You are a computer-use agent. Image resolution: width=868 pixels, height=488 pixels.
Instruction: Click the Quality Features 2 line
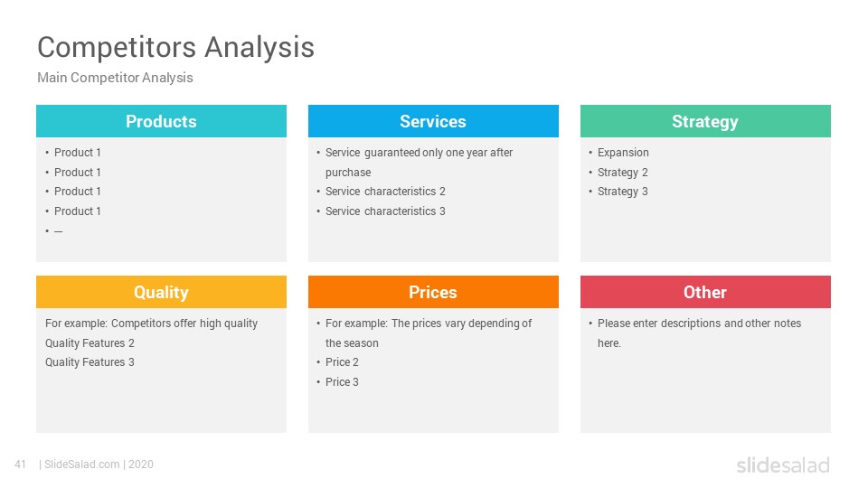click(90, 343)
